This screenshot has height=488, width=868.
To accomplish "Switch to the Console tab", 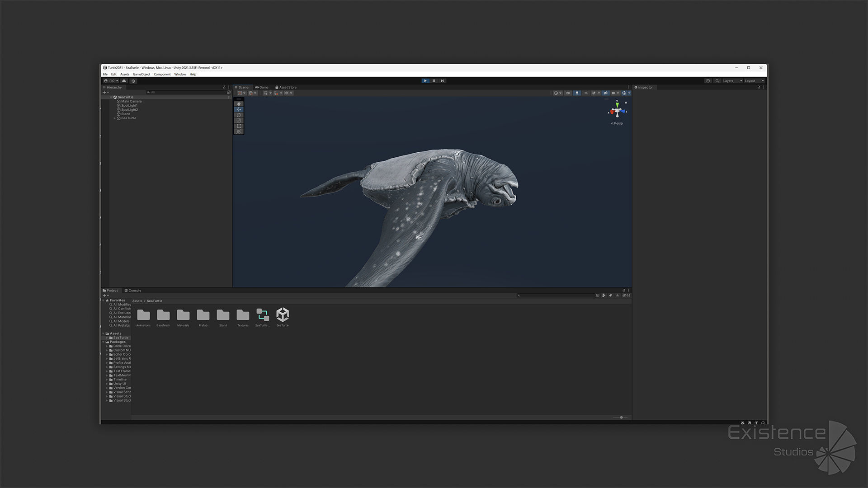I will coord(133,291).
